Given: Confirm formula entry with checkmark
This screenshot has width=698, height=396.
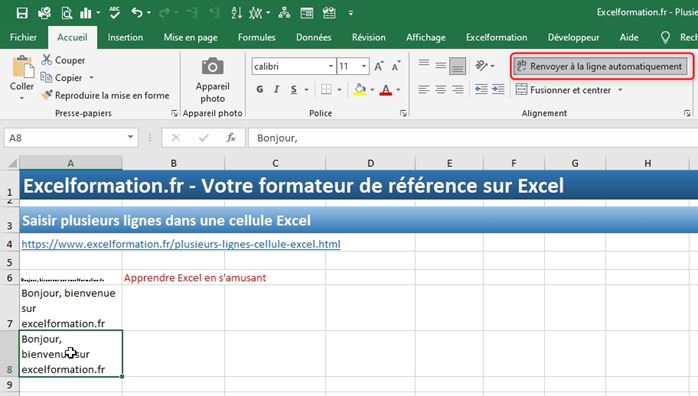Looking at the screenshot, I should point(203,138).
